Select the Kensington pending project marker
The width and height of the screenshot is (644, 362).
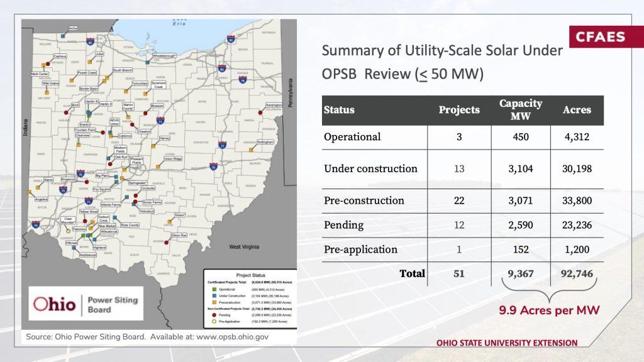tap(260, 112)
